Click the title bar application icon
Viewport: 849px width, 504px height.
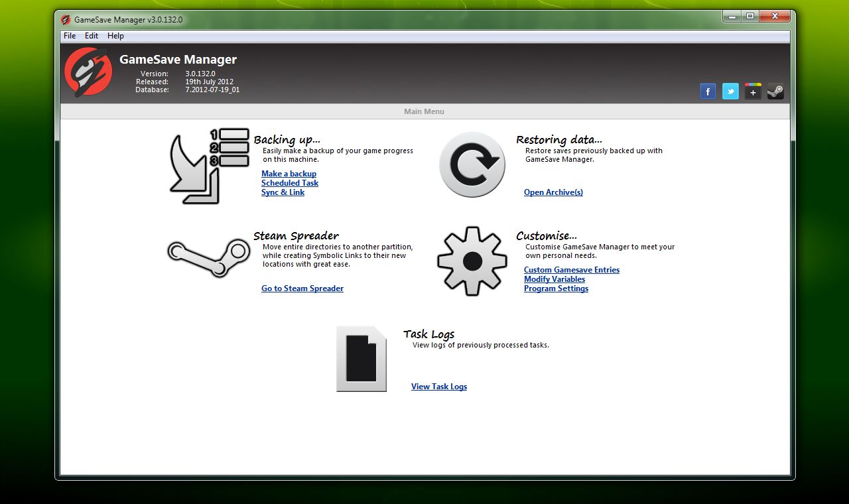(66, 20)
